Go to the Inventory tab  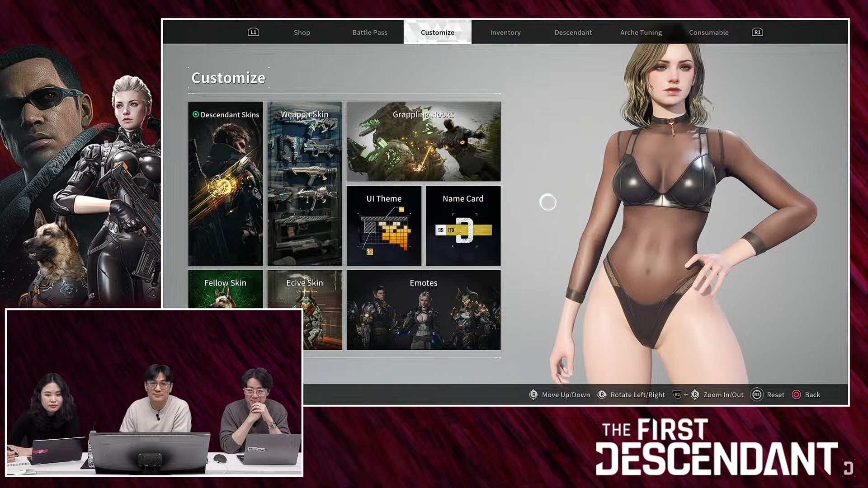tap(505, 32)
